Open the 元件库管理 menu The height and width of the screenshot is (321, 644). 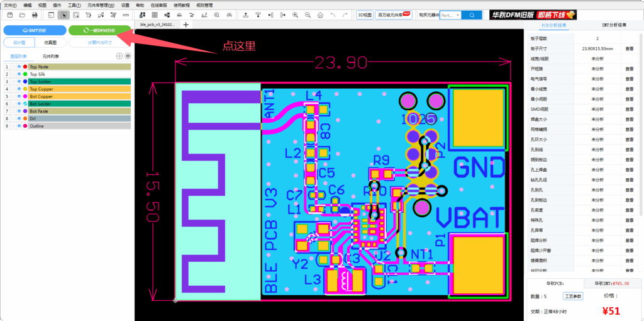point(101,5)
